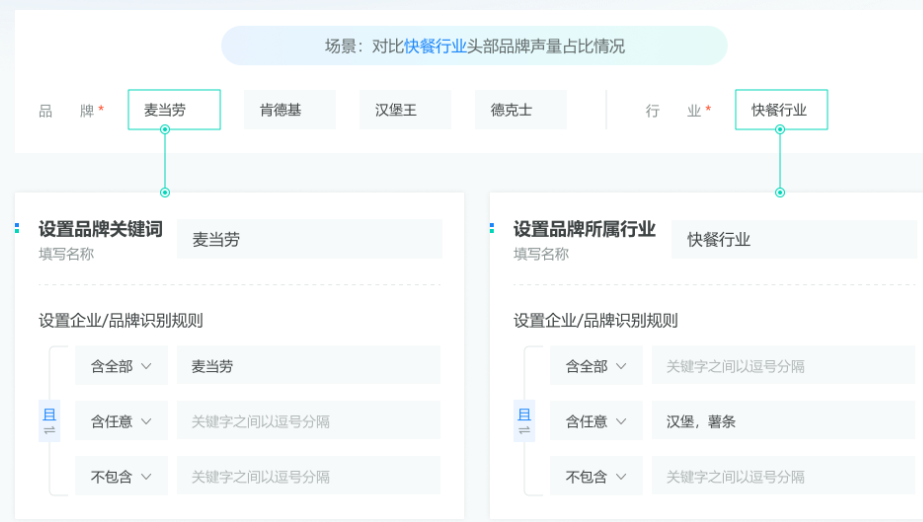Click 填写名称 hint under 设置品牌关键词

click(x=67, y=254)
